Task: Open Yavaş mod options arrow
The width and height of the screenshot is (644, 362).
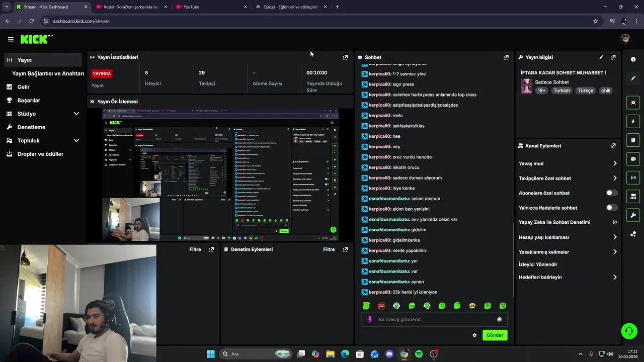Action: click(615, 163)
